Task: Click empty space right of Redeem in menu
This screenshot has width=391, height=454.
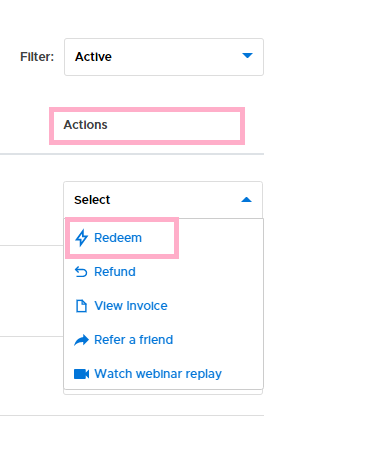Action: [220, 238]
